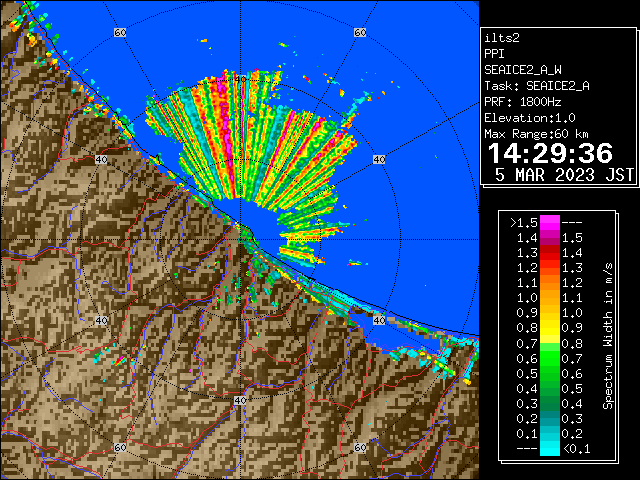
Task: Click the '60' range label in the northwest
Action: click(120, 32)
